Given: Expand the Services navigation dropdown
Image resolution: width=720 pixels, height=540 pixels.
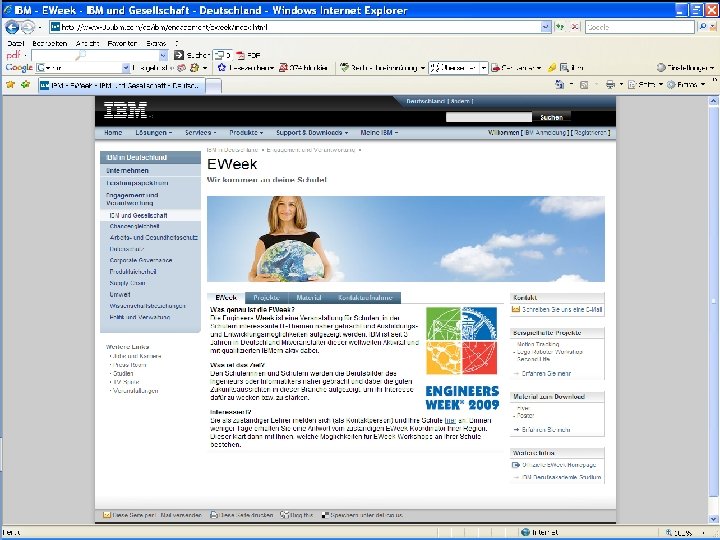Looking at the screenshot, I should [x=200, y=132].
